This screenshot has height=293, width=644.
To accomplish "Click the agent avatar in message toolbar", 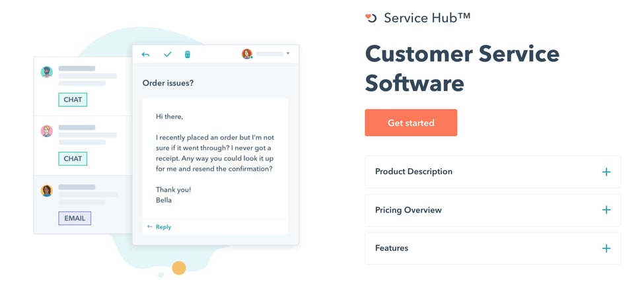I will (247, 54).
